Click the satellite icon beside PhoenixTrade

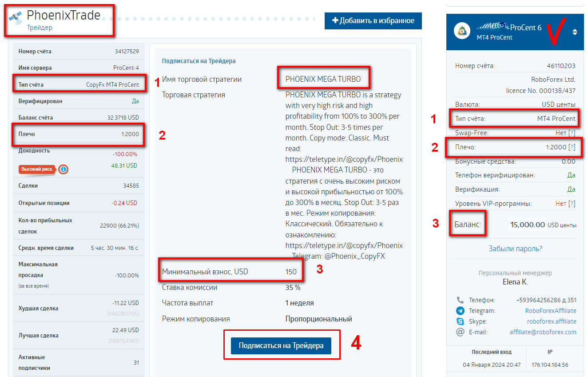[16, 17]
